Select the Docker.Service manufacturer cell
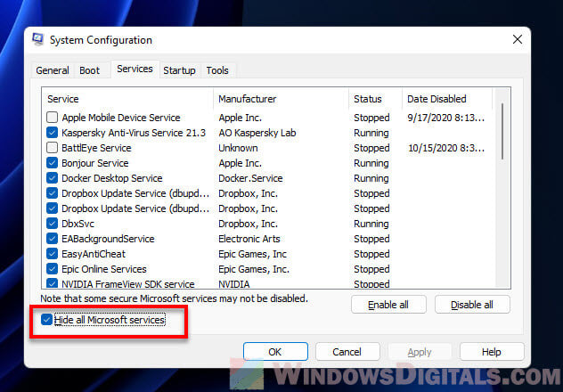Image resolution: width=563 pixels, height=392 pixels. (x=250, y=178)
